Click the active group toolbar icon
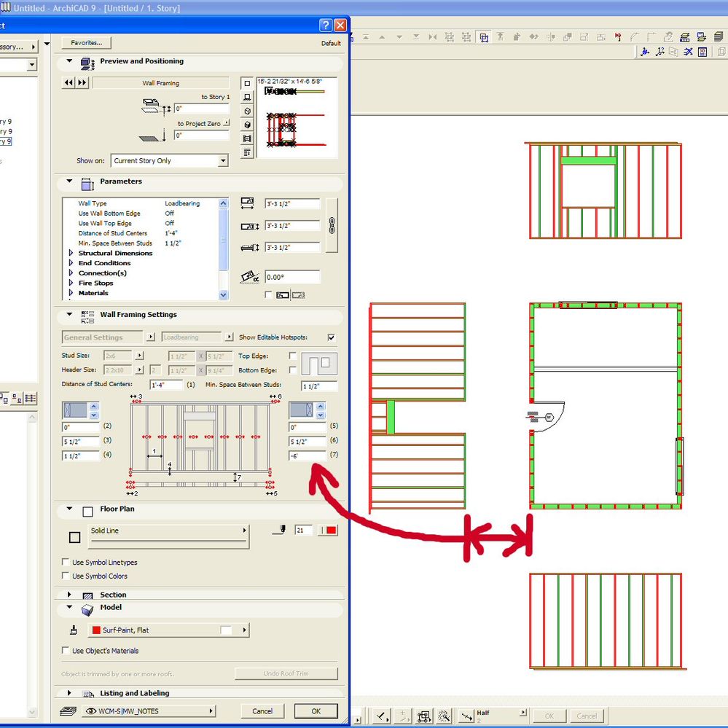Viewport: 728px width, 728px height. 484,37
